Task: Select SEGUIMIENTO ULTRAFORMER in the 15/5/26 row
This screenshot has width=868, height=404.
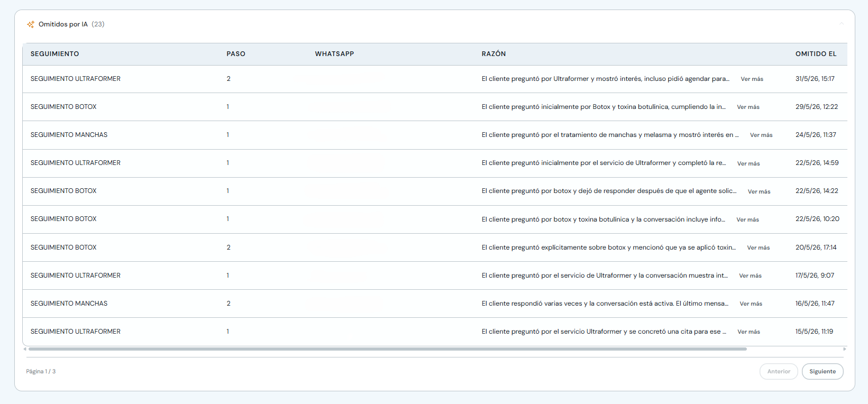Action: (x=76, y=332)
